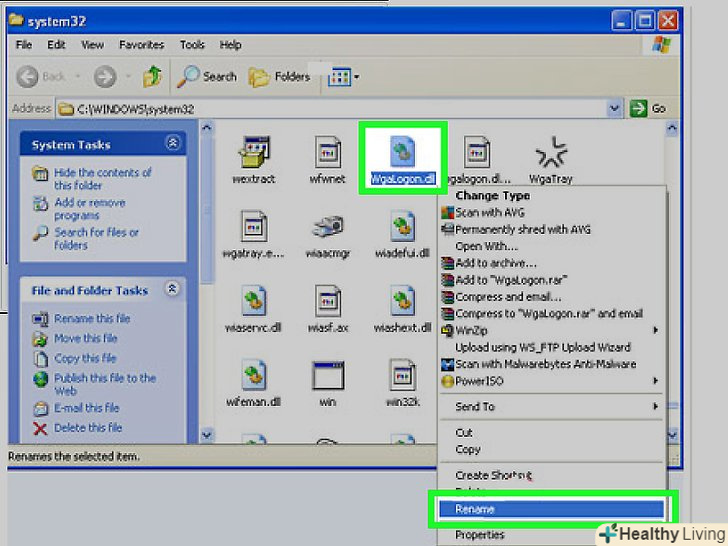Open Back history dropdown arrow
The image size is (728, 546).
78,77
